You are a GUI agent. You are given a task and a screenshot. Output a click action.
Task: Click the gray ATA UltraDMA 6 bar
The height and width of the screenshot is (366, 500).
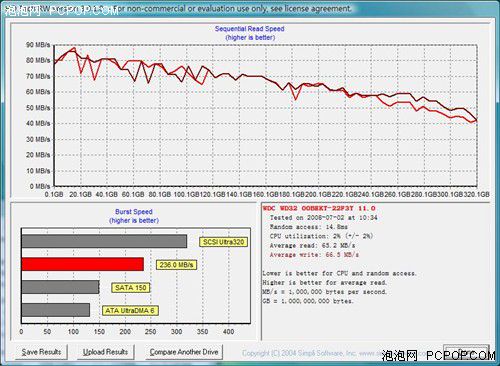[x=56, y=310]
